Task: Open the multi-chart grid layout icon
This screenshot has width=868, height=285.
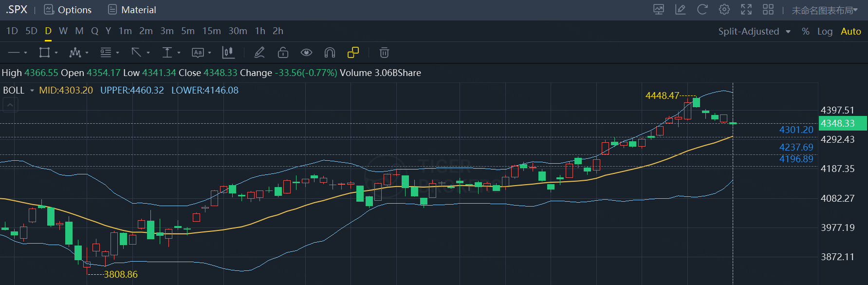Action: (x=768, y=10)
